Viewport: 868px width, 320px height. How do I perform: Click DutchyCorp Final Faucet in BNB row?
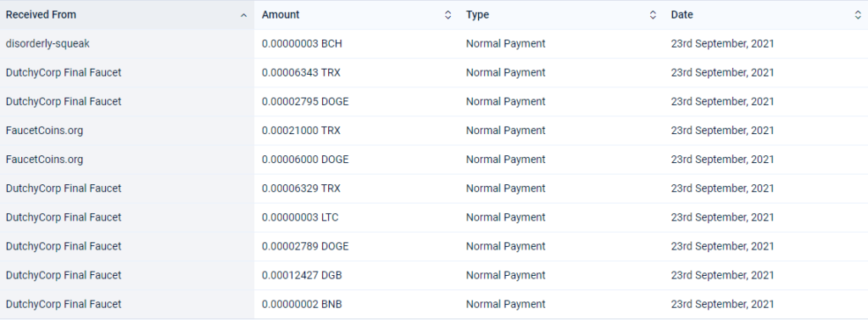(64, 304)
